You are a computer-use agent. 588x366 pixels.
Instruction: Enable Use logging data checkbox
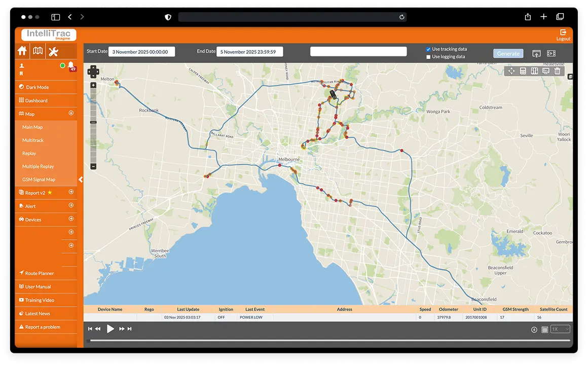tap(428, 57)
